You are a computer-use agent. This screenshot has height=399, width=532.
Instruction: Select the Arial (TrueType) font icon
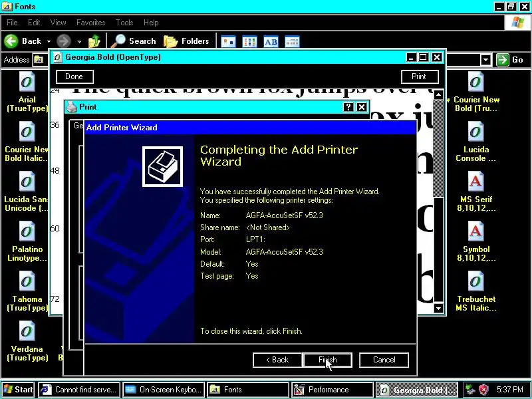click(27, 81)
